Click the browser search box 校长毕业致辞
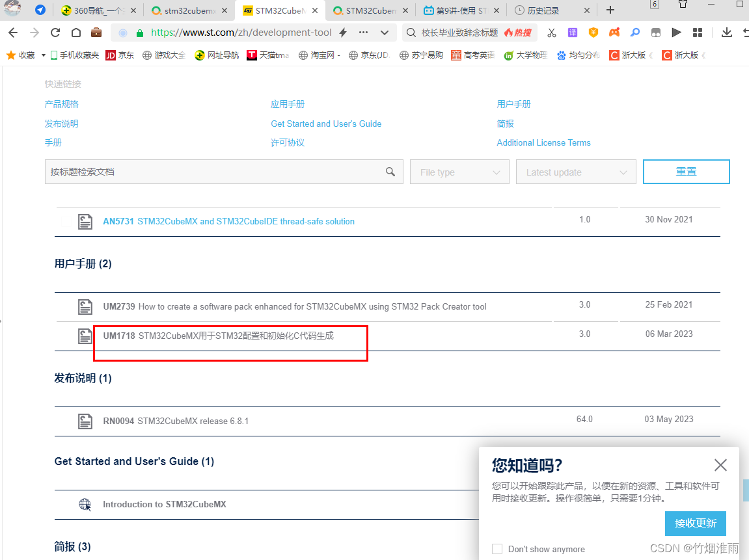 (x=459, y=33)
